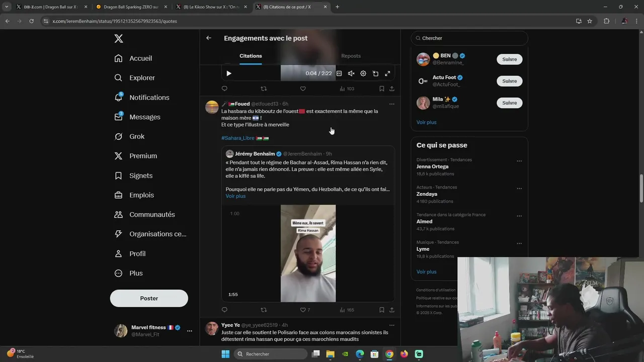Open a new Chrome tab
This screenshot has width=644, height=362.
click(337, 7)
